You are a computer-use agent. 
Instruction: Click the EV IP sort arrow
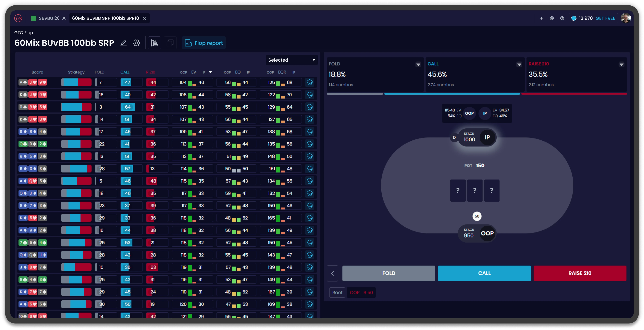210,72
